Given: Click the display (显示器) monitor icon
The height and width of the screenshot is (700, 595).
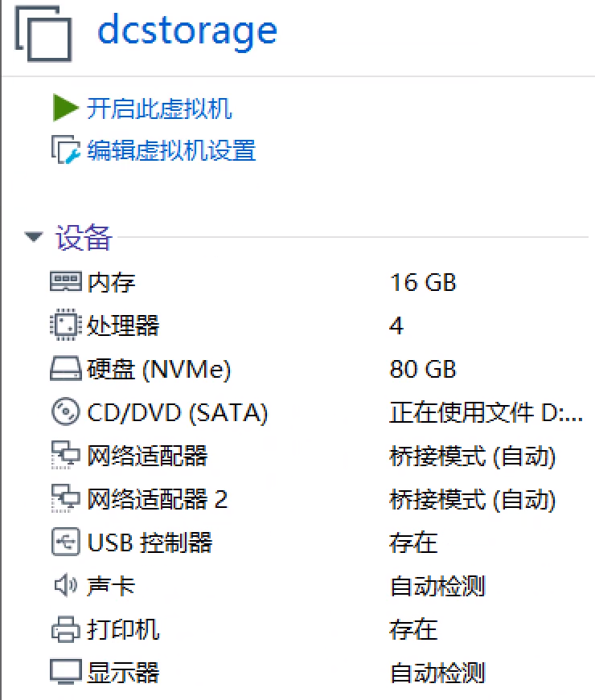Looking at the screenshot, I should coord(66,672).
